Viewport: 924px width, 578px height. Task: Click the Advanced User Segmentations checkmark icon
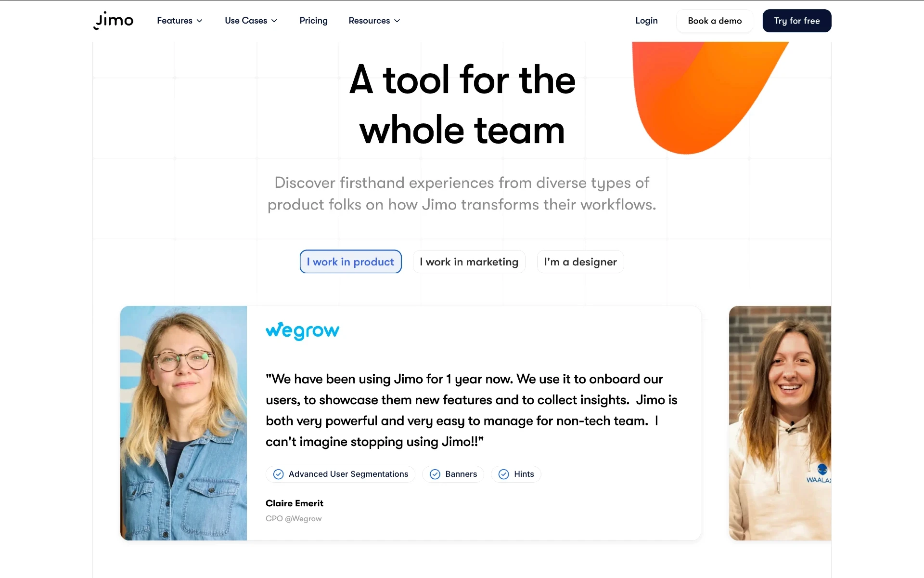pos(278,474)
